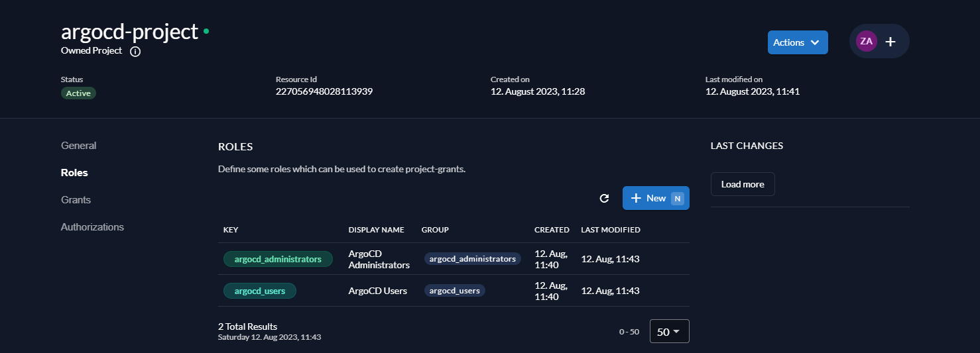Select the Roles sidebar item

(74, 173)
